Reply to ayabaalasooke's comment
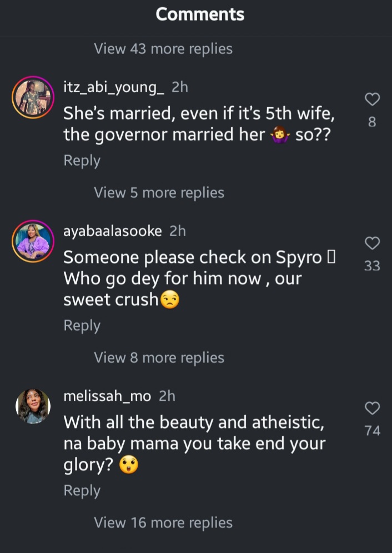This screenshot has height=553, width=392. tap(82, 326)
